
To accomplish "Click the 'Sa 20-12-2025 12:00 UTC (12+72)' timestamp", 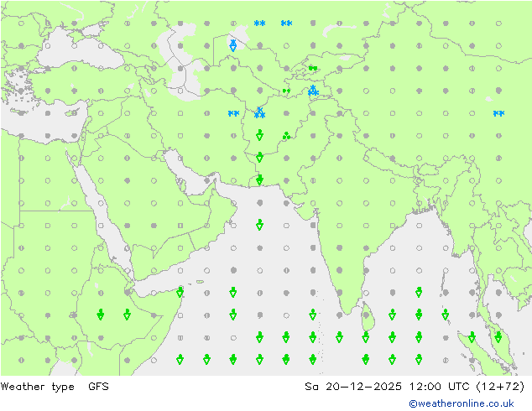I will point(415,387).
